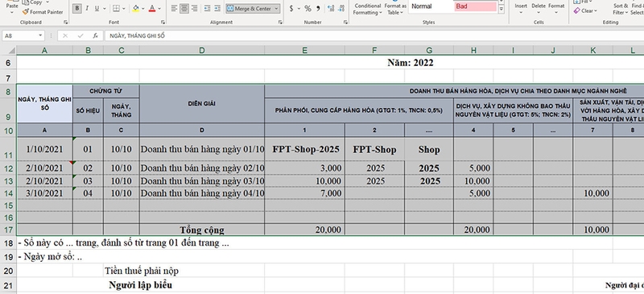644x294 pixels.
Task: Open Accounting format dropdown arrow
Action: pos(299,8)
